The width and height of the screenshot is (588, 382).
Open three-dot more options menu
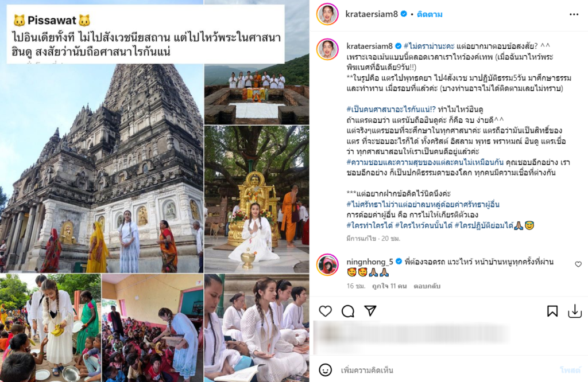pos(574,14)
